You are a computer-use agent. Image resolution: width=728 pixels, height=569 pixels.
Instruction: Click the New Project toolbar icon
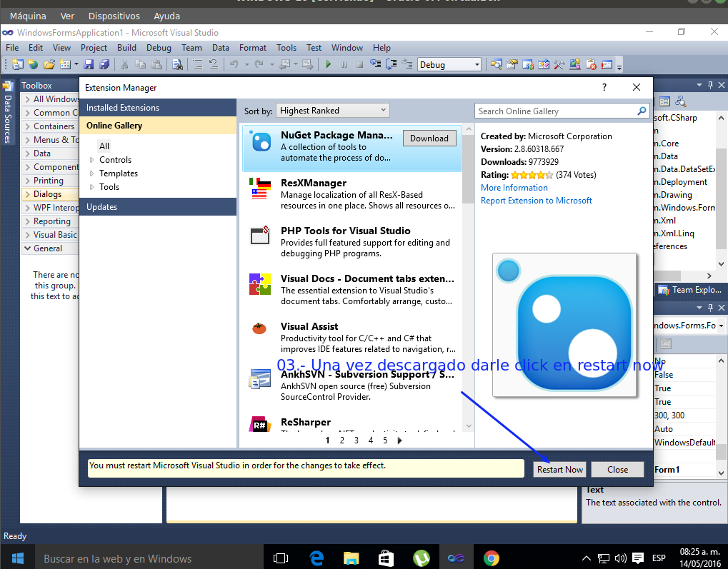[x=18, y=64]
